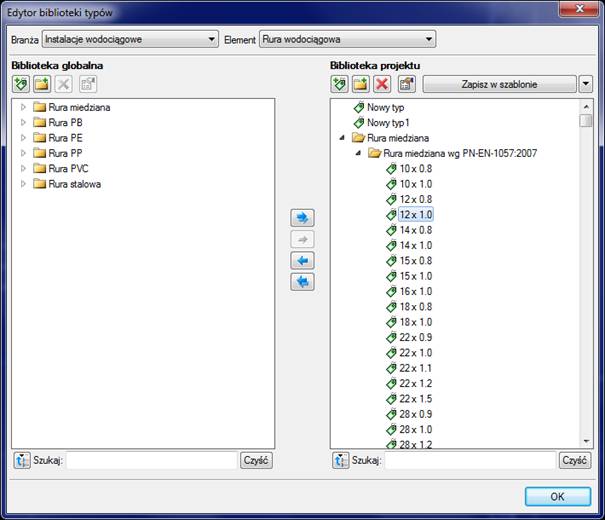
Task: Click the tag icon of Nowy typ 1
Action: click(x=359, y=123)
